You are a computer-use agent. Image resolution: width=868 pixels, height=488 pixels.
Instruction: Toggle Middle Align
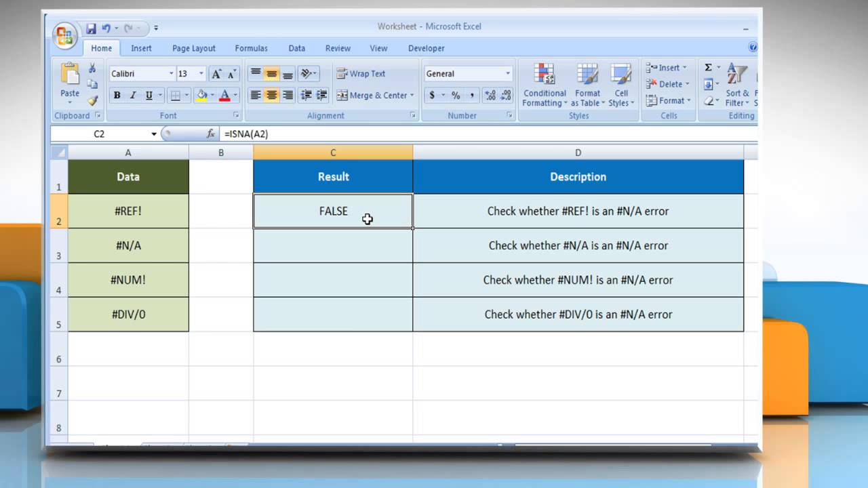click(x=272, y=74)
